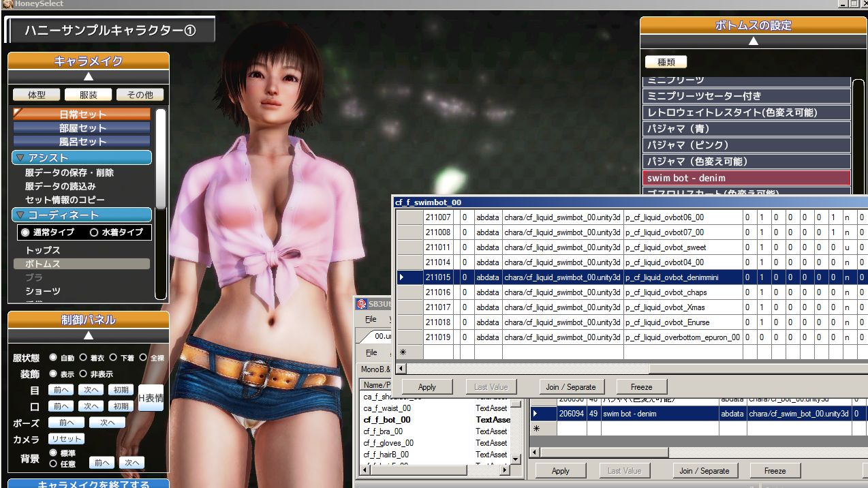This screenshot has height=488, width=868.
Task: Click the SB3Utility window icon
Action: 362,304
